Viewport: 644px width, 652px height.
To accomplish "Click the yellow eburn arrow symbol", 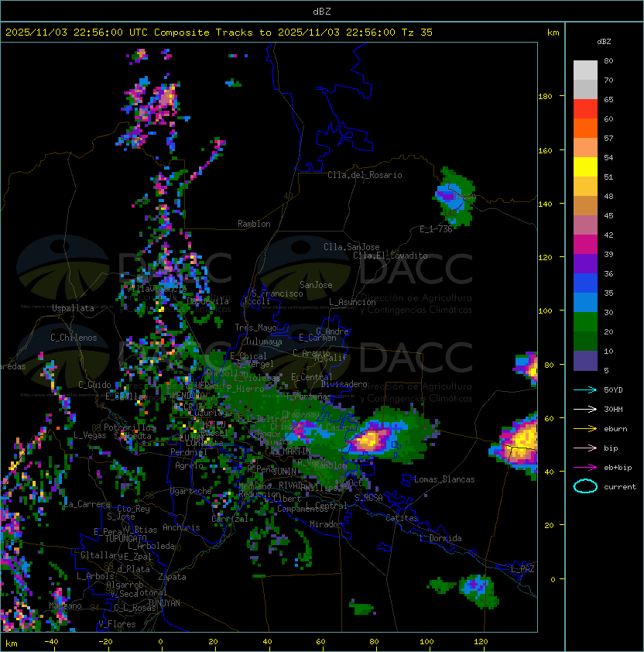I will pos(585,429).
